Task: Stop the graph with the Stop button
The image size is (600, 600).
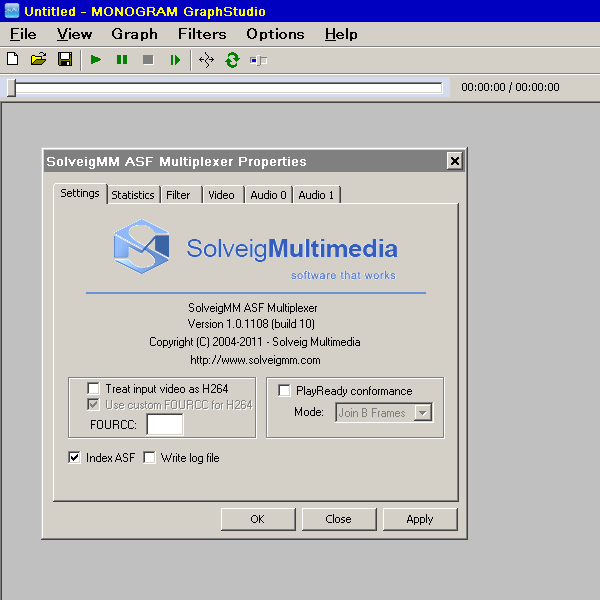Action: 148,60
